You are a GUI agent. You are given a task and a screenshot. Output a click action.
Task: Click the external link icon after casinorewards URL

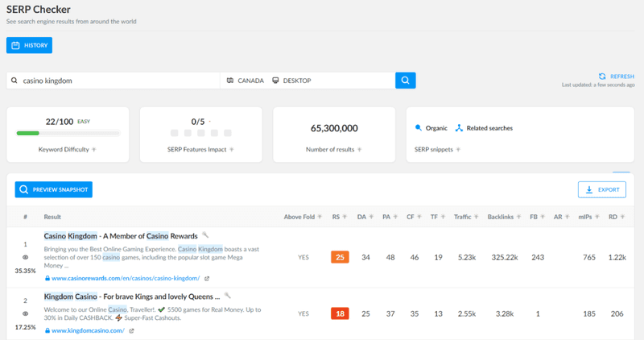coord(207,279)
